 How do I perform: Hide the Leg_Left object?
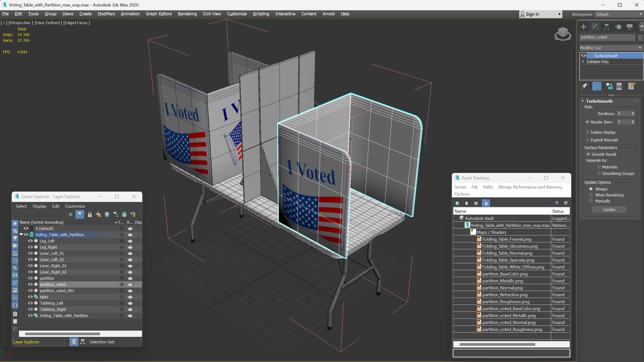[30, 241]
